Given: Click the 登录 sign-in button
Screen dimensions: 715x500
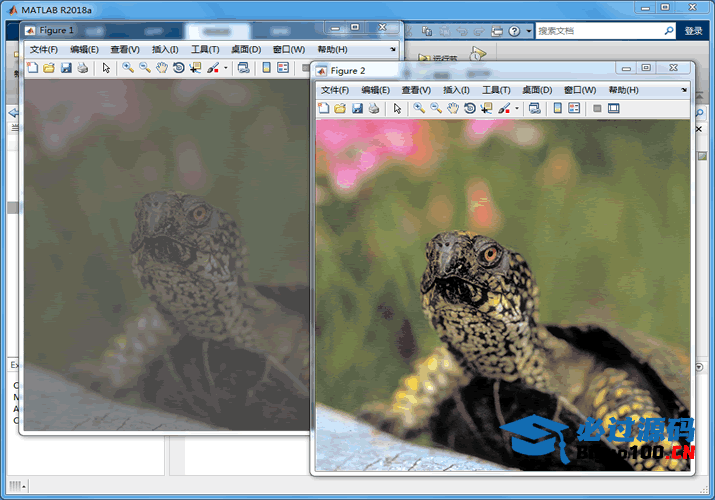Looking at the screenshot, I should point(694,31).
